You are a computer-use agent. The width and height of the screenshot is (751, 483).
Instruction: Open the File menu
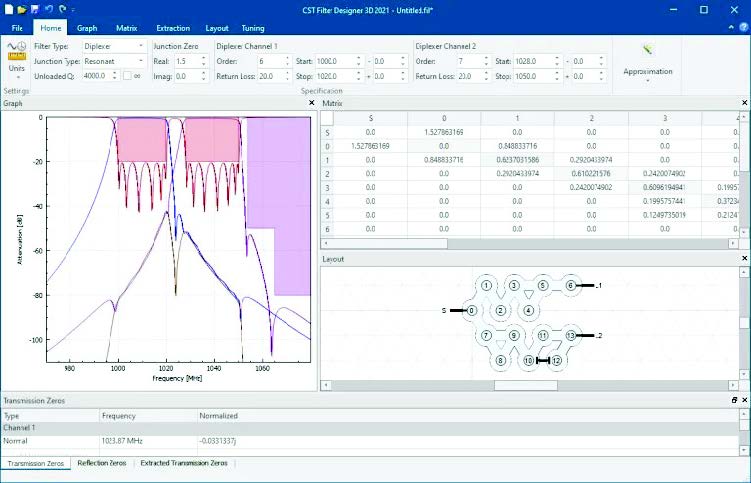click(x=17, y=28)
